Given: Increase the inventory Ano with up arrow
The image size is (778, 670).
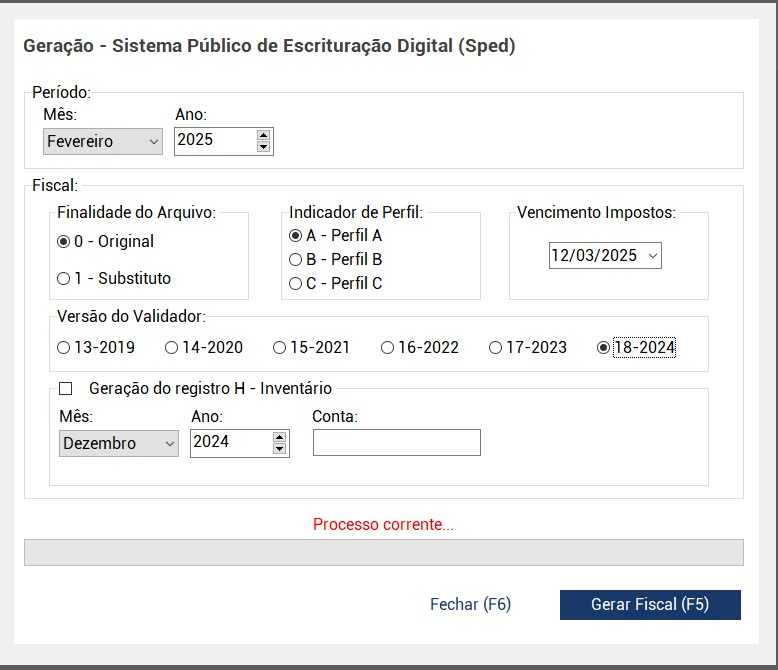Looking at the screenshot, I should coord(279,437).
